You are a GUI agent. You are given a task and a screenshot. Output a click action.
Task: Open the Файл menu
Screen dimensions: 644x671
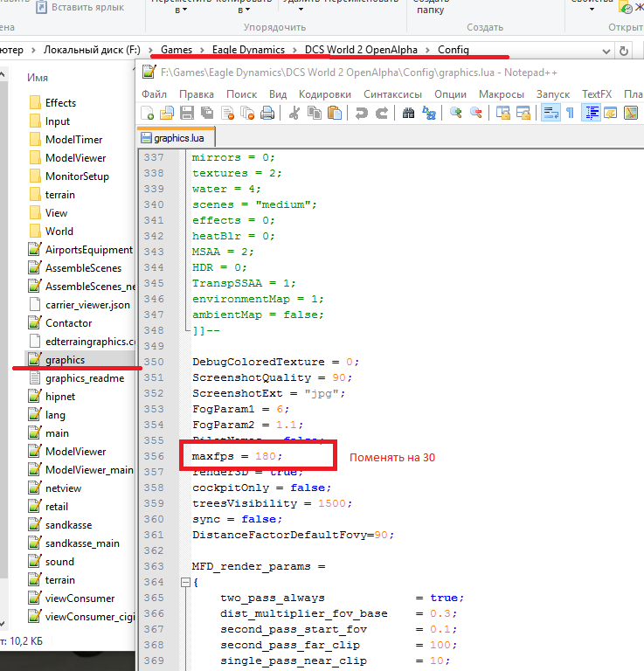(154, 94)
